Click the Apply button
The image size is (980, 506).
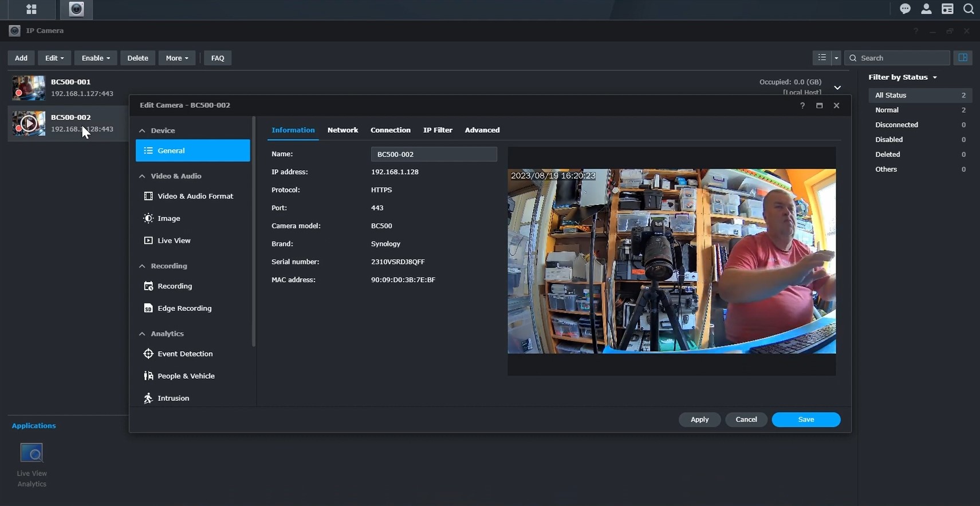(x=699, y=420)
